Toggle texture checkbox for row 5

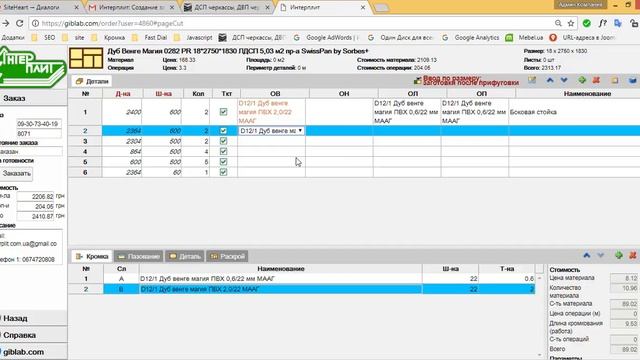point(223,162)
